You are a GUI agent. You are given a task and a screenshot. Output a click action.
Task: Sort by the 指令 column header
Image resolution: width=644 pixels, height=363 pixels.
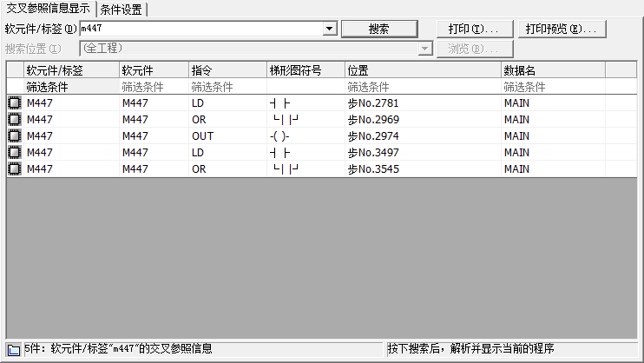click(x=227, y=70)
